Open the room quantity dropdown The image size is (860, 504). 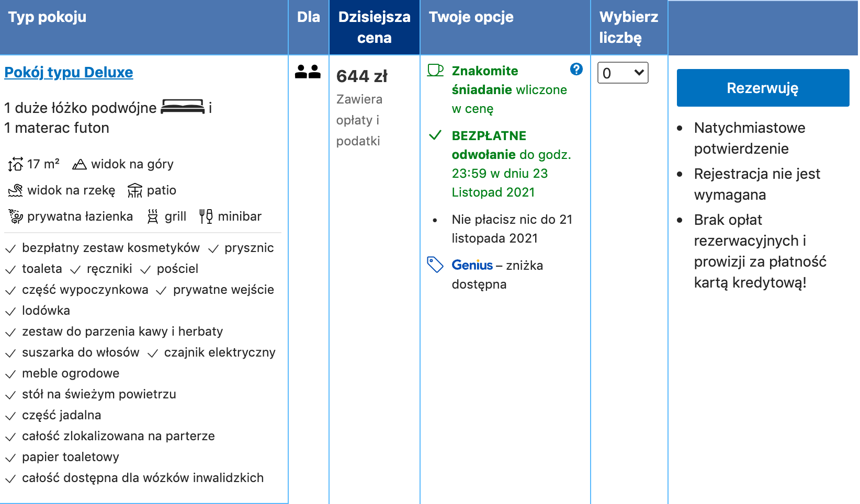tap(623, 73)
